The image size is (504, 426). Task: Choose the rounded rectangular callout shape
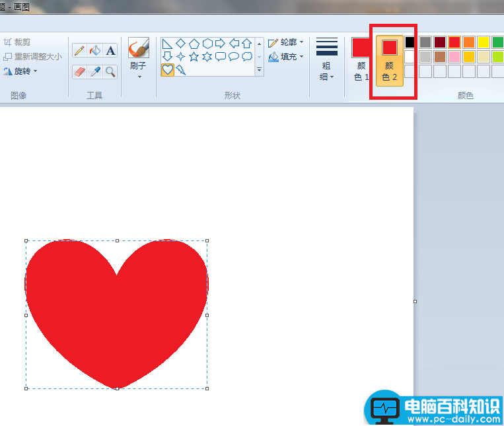click(x=220, y=57)
